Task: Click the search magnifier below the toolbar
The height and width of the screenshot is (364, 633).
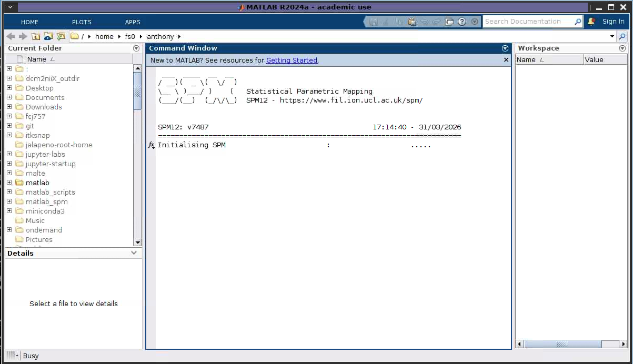Action: click(622, 36)
